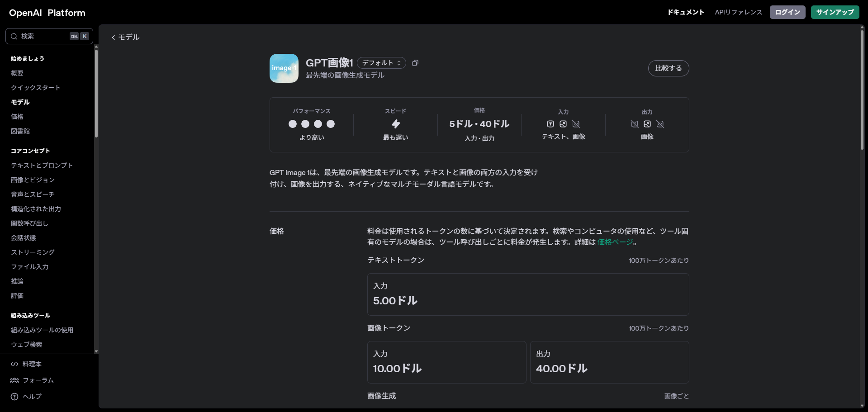Viewport: 868px width, 412px height.
Task: Click the ログイン button
Action: pyautogui.click(x=787, y=12)
